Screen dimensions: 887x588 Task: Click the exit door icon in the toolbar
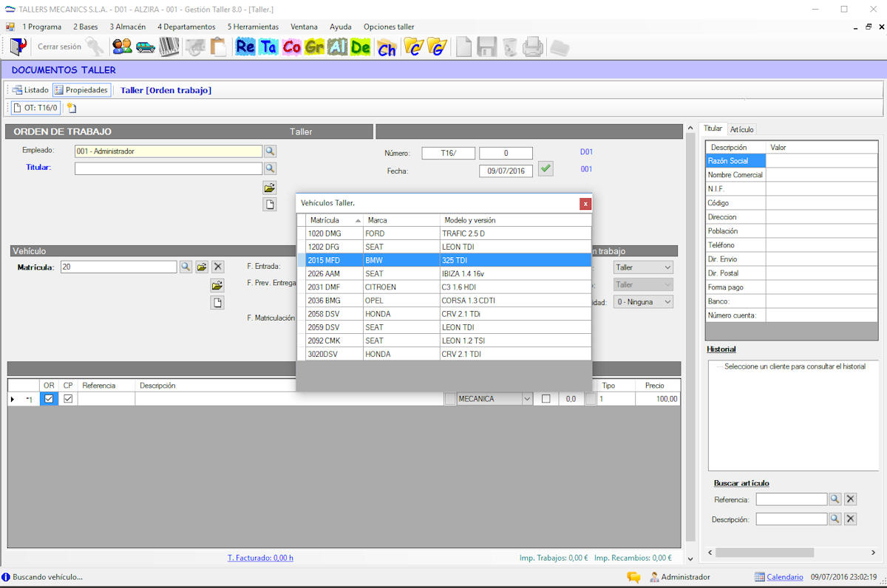(x=18, y=47)
